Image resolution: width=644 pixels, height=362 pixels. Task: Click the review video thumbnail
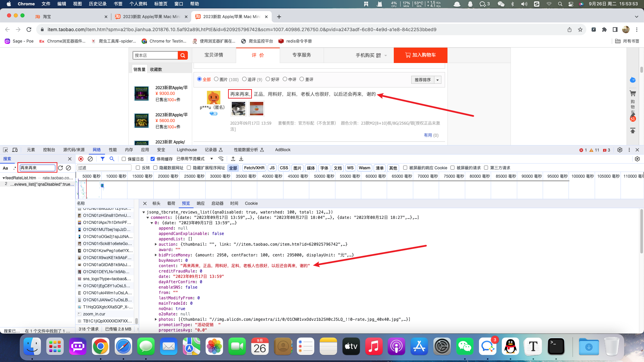238,109
